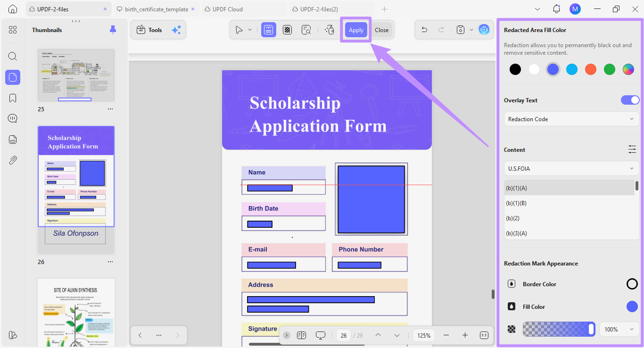Image resolution: width=644 pixels, height=348 pixels.
Task: Open the Redaction Code dropdown
Action: [571, 119]
